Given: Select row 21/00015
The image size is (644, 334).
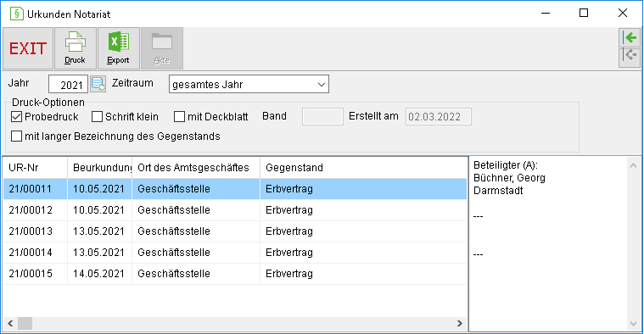Looking at the screenshot, I should coord(235,274).
